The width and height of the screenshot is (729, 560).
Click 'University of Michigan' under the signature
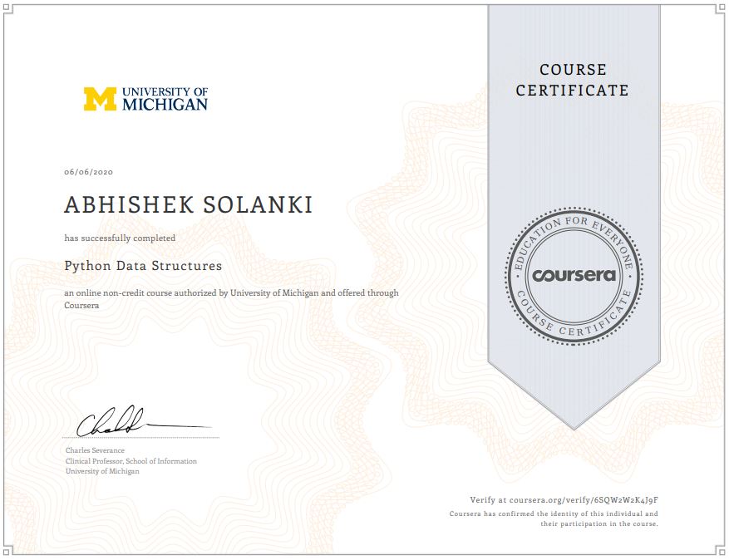102,471
